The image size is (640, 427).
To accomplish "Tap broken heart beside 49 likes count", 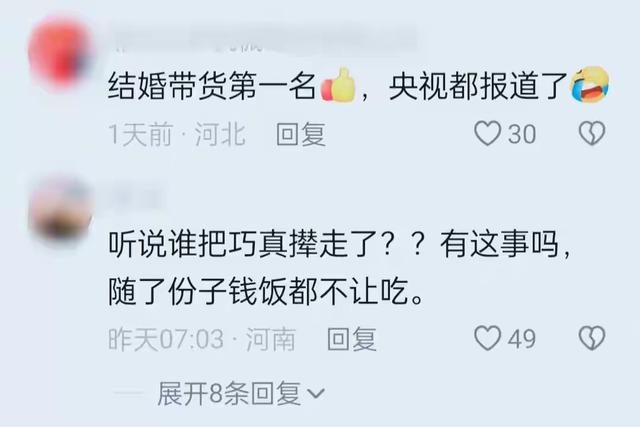I will pos(592,338).
